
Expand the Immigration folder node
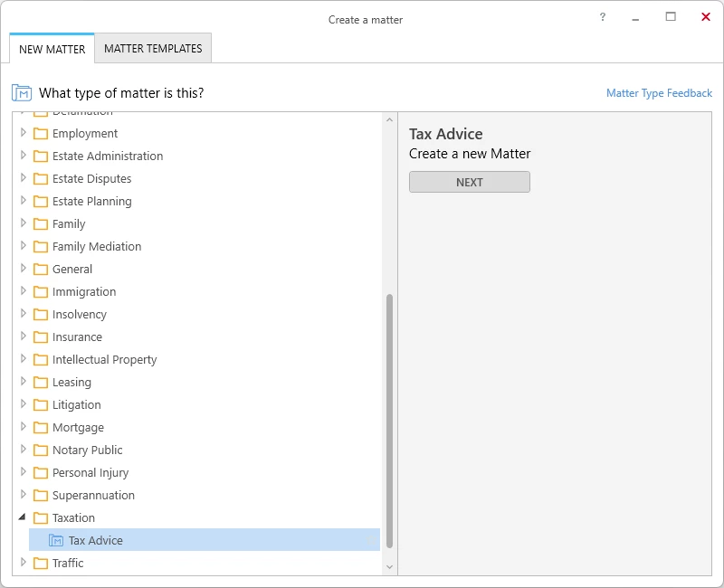[x=24, y=290]
